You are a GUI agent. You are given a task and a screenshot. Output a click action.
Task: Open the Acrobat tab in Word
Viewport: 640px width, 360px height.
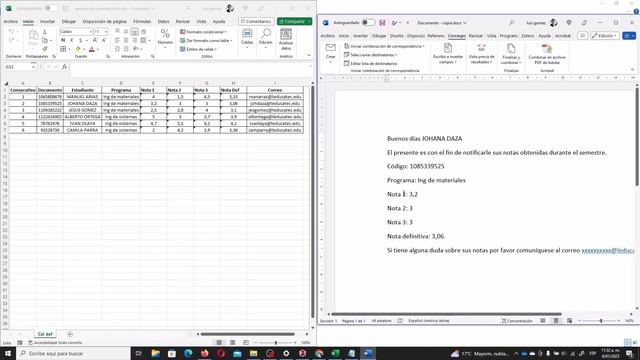[562, 36]
